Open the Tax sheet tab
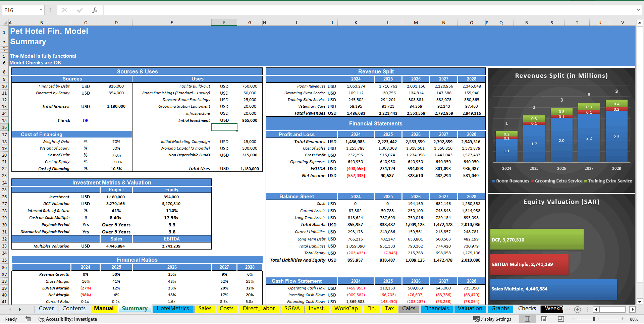 389,309
